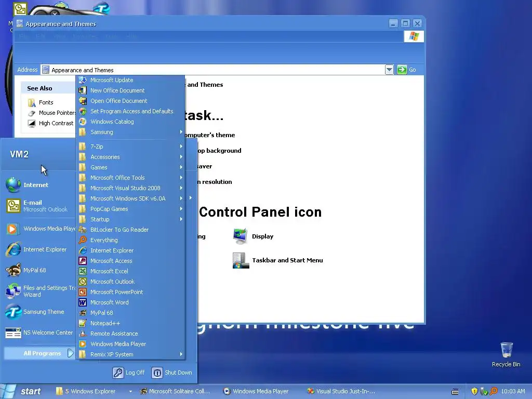Expand the Samsung program folder
This screenshot has width=532, height=399.
pyautogui.click(x=130, y=132)
